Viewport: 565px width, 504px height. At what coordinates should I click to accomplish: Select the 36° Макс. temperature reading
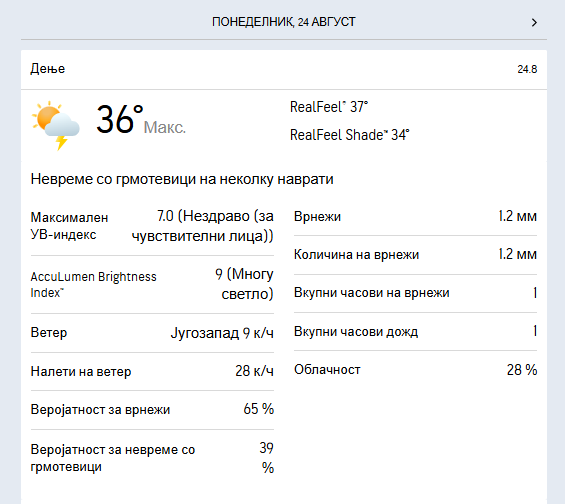pyautogui.click(x=141, y=120)
